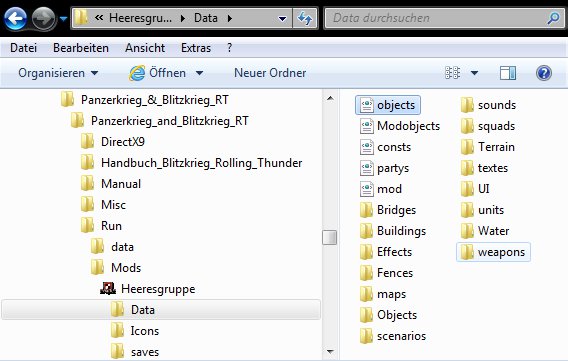Viewport: 568px width, 361px height.
Task: Click the units folder name
Action: (x=491, y=210)
